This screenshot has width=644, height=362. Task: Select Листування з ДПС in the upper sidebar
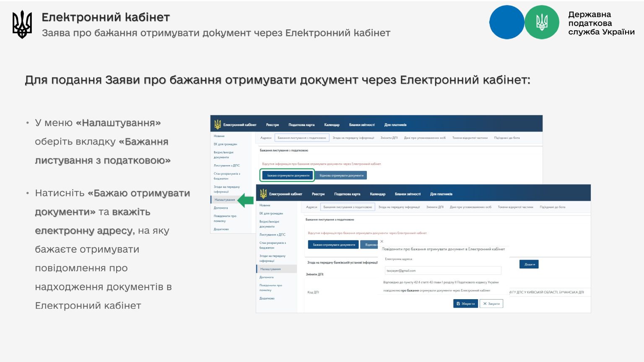226,165
